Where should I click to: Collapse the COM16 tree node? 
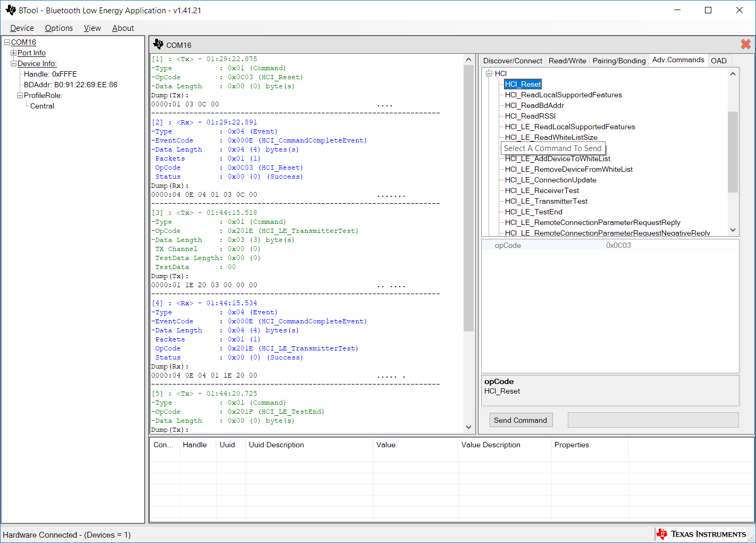(7, 42)
